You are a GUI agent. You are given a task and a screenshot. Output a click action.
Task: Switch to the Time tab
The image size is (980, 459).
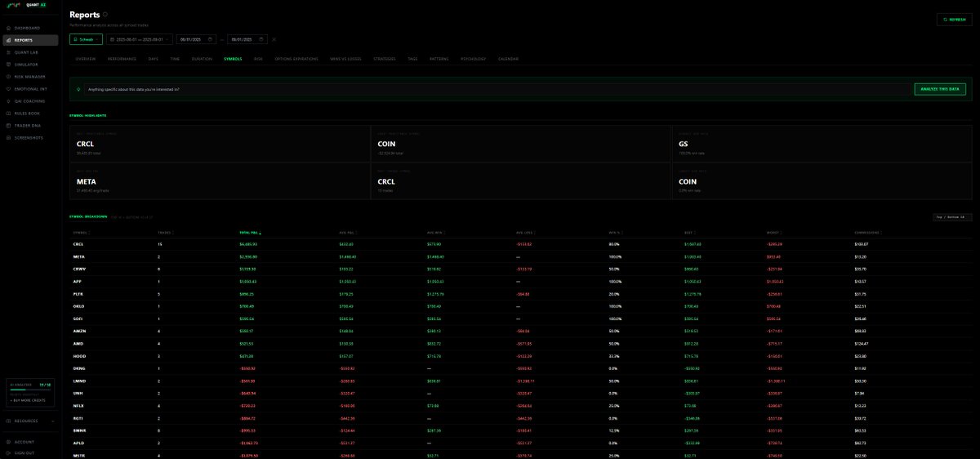[x=176, y=59]
